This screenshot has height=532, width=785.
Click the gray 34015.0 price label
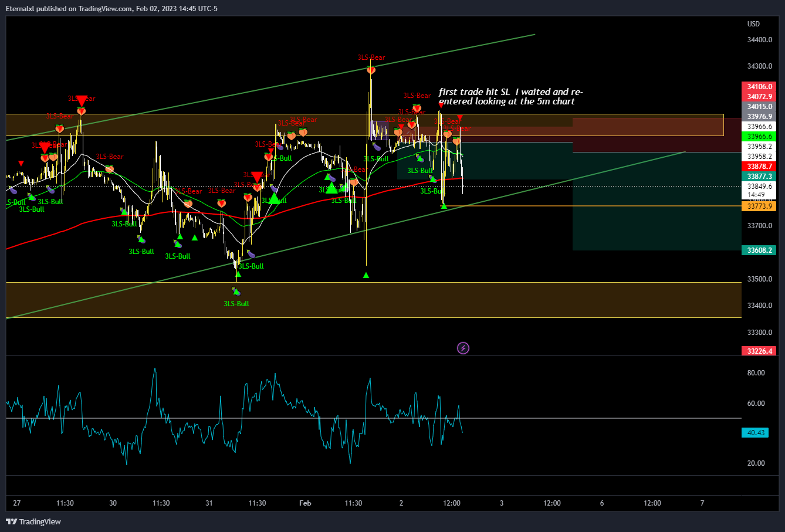[759, 107]
